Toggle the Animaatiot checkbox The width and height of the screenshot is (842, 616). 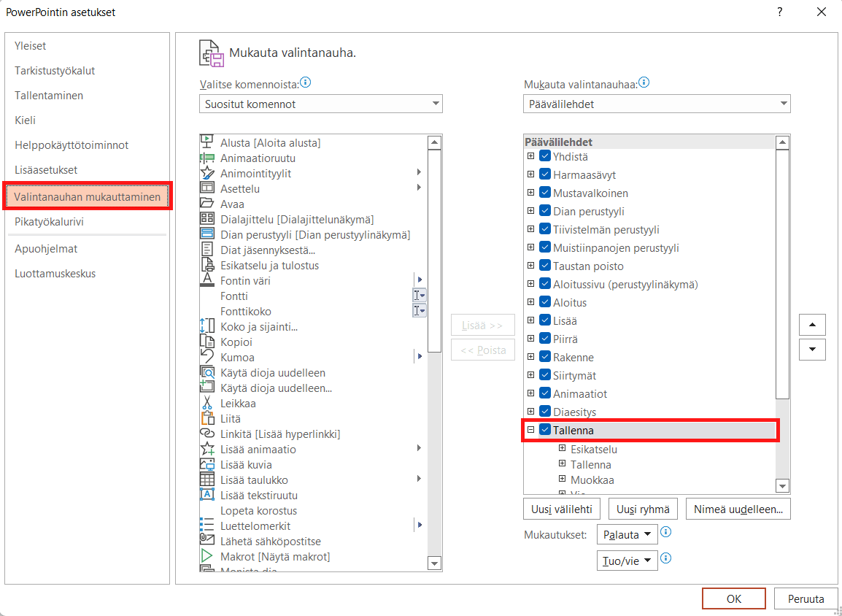[545, 393]
